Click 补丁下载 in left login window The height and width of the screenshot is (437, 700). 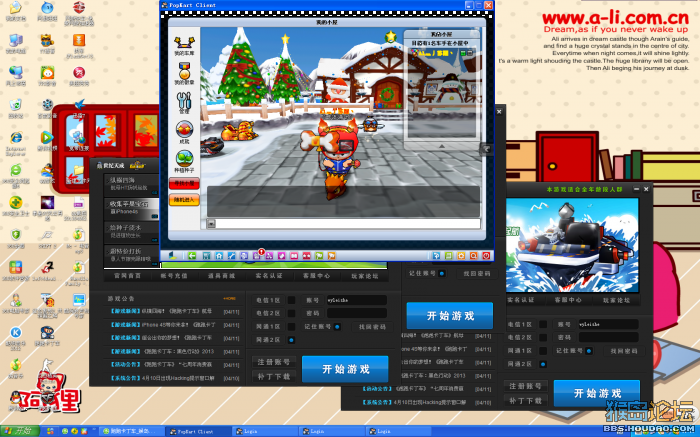(274, 377)
